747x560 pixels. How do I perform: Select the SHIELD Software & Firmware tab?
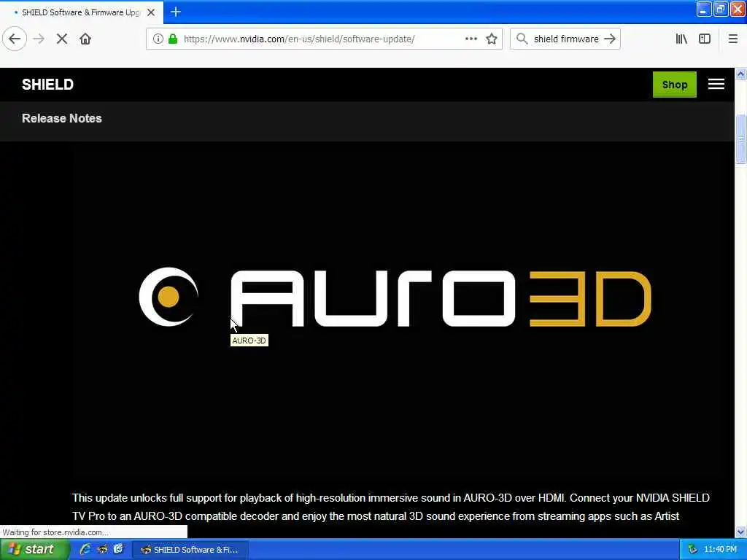[82, 12]
